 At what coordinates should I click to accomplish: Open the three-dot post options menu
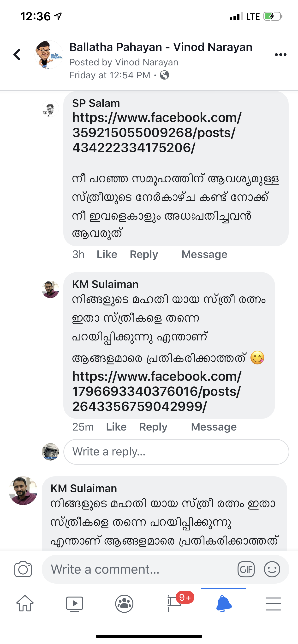tap(280, 55)
